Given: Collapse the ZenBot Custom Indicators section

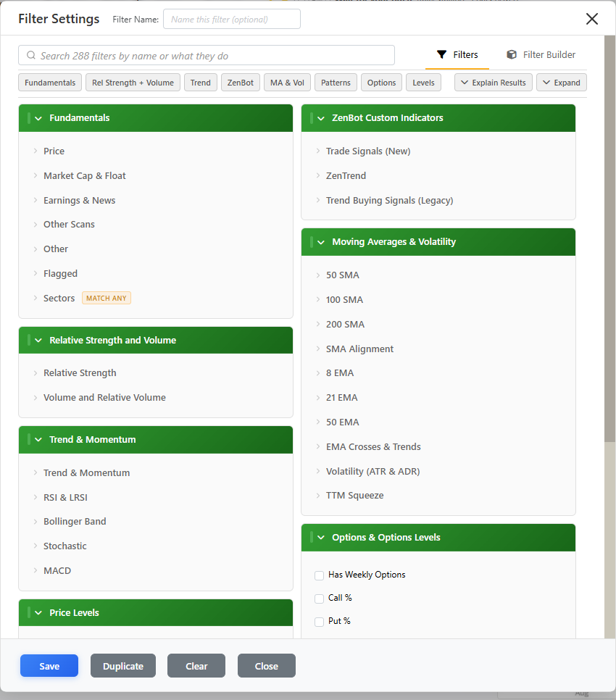Looking at the screenshot, I should (x=438, y=118).
